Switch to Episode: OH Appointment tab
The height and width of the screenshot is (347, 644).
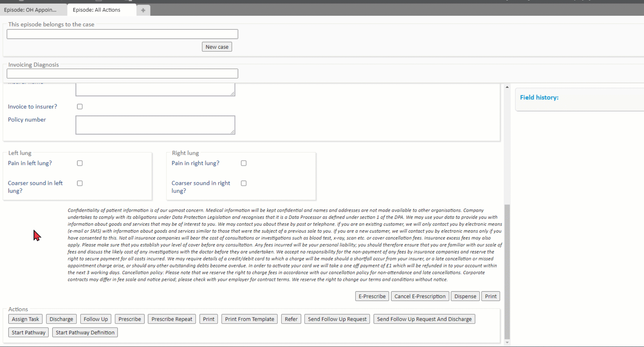pos(30,10)
